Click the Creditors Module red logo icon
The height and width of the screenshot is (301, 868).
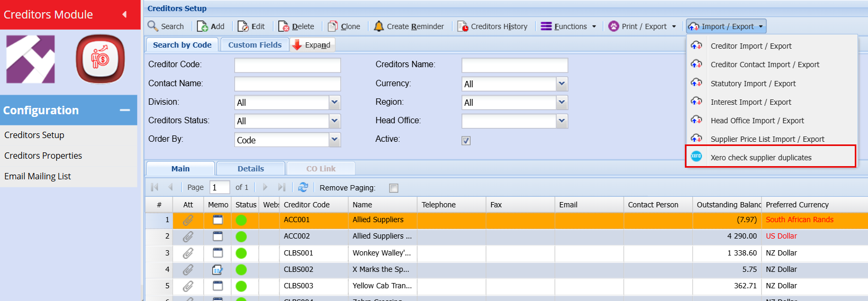(101, 59)
